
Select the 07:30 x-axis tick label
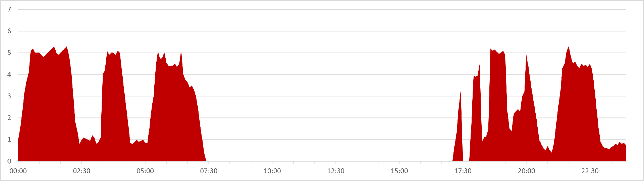[209, 171]
